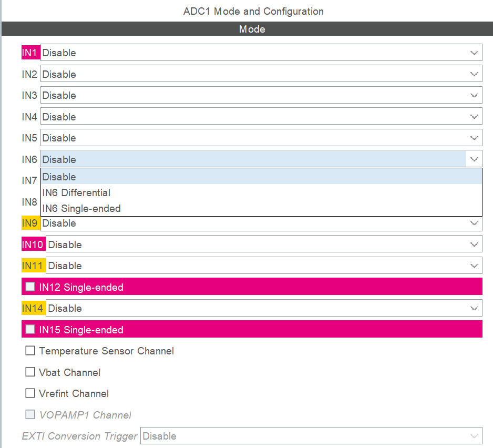Screen dimensions: 493x448
Task: Expand the IN14 dropdown
Action: (x=264, y=308)
